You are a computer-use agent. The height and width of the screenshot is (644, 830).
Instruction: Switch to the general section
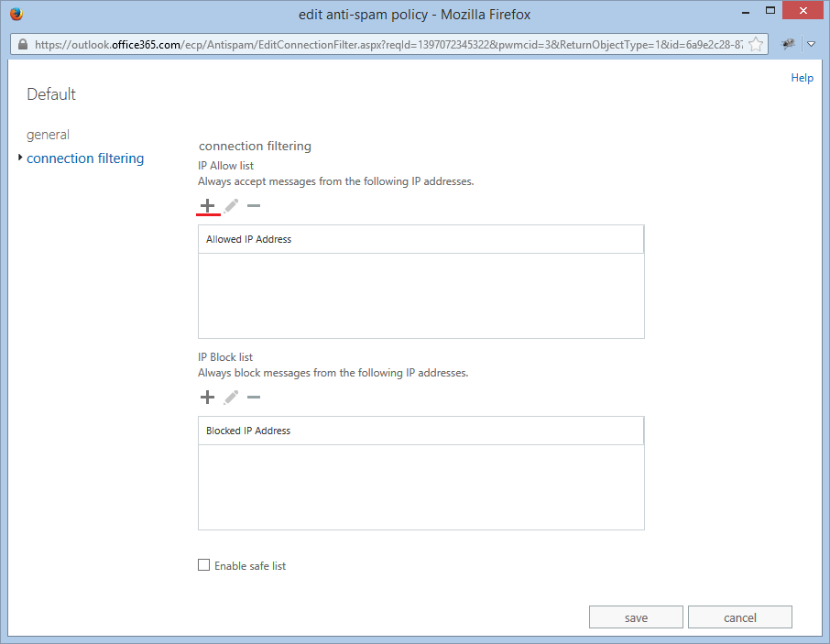point(48,134)
